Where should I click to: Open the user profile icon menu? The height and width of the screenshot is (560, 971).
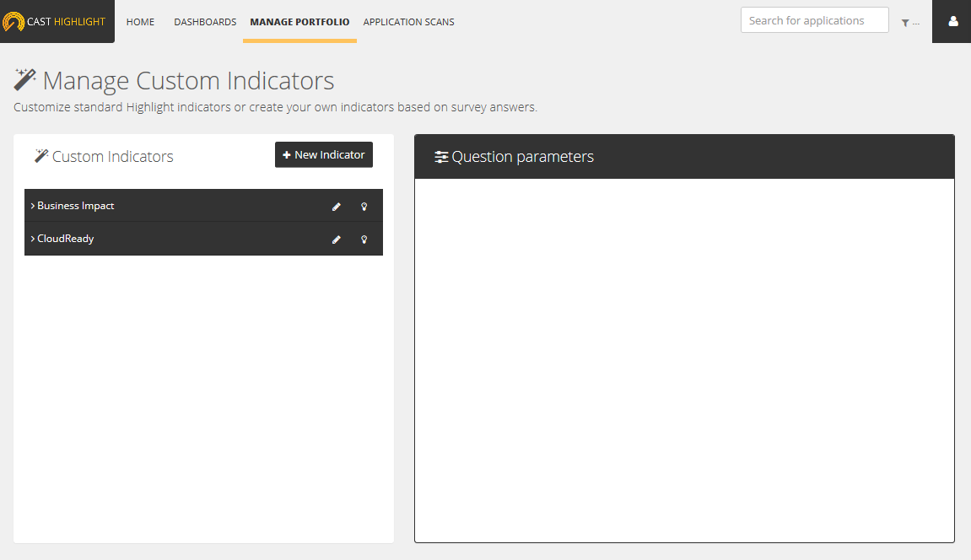click(x=953, y=21)
